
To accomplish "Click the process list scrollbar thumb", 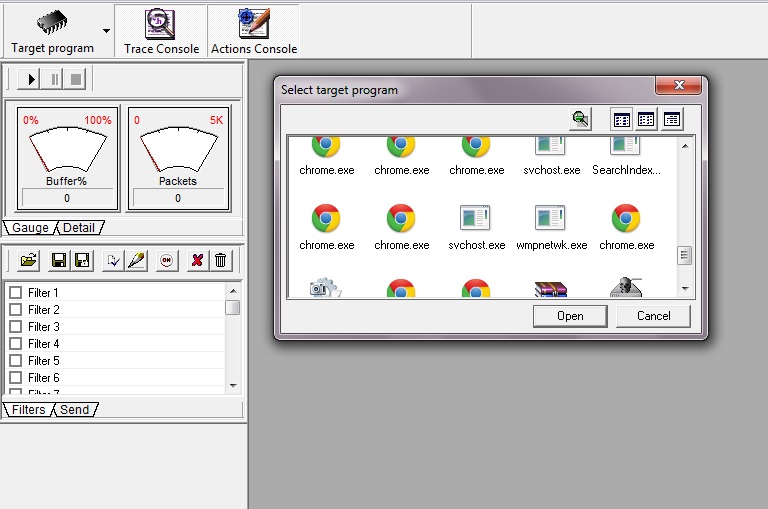I will click(x=685, y=255).
